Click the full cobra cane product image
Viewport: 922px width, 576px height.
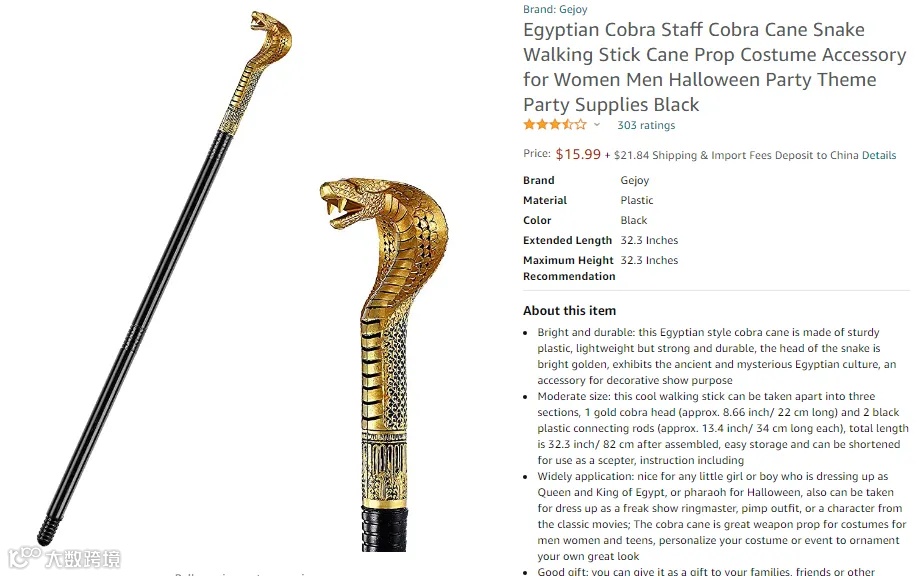point(165,277)
